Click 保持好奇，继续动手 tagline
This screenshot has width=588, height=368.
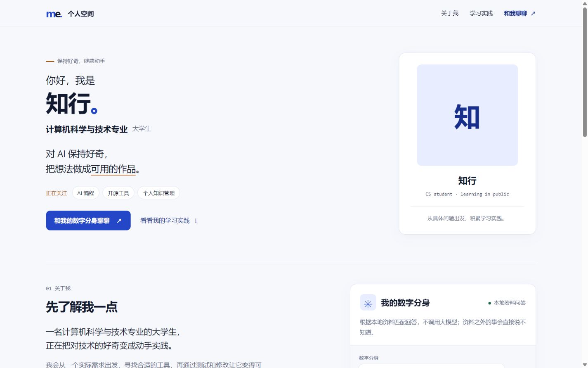[x=81, y=61]
